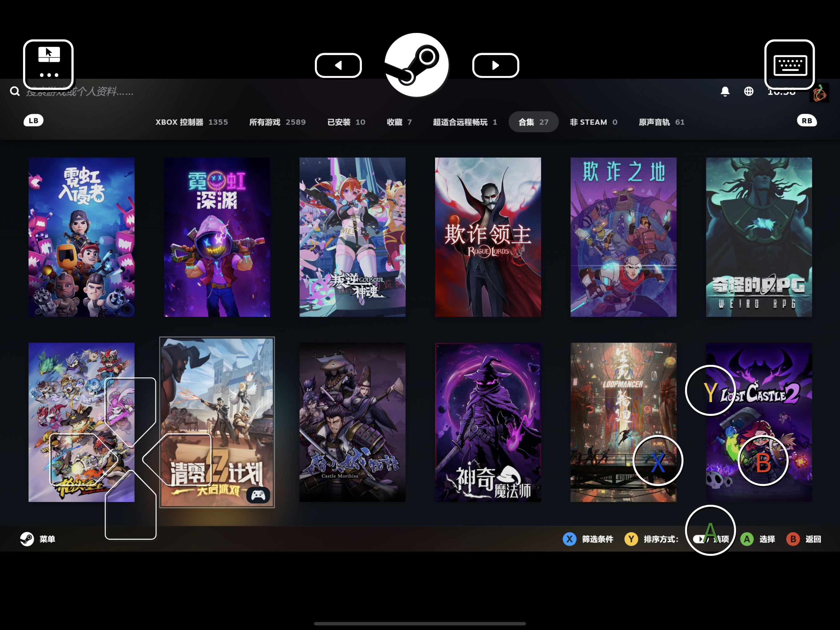
Task: Open the 欺诈领主 Rogue Lords cover
Action: tap(488, 237)
